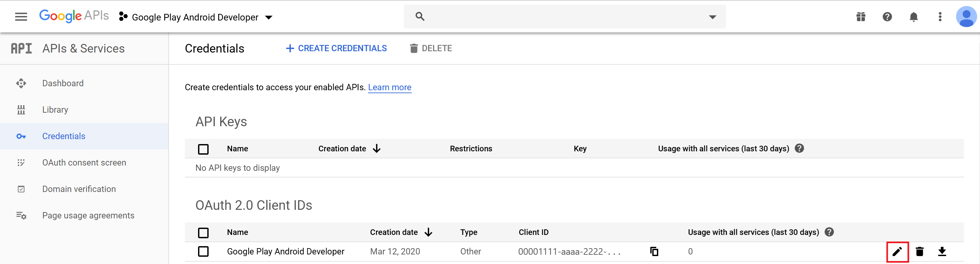Check the Google Play Android Developer row
This screenshot has width=980, height=264.
[x=203, y=251]
